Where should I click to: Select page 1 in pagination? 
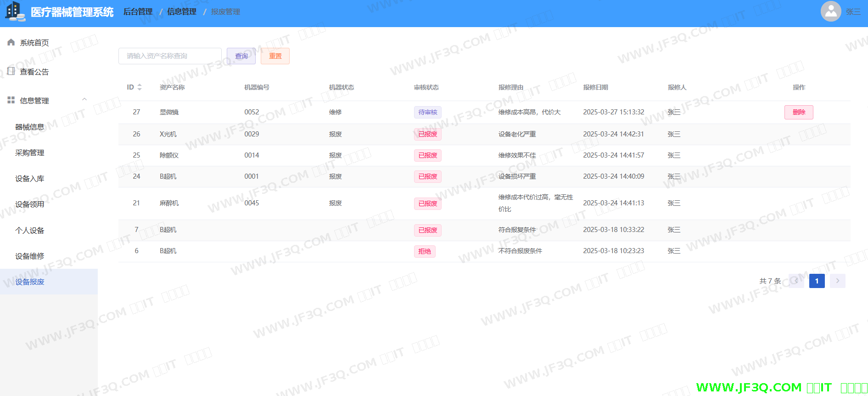point(817,281)
